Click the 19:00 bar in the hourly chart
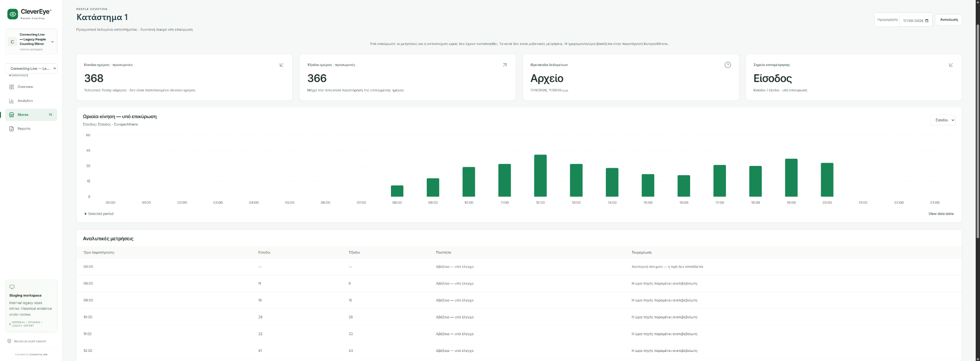 pos(791,177)
